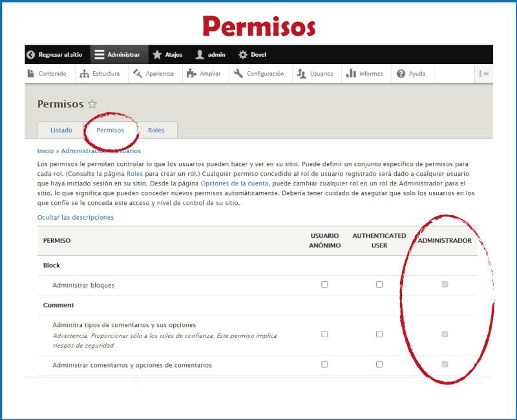
Task: Enable comment types permission for Authenticated User
Action: pos(380,332)
